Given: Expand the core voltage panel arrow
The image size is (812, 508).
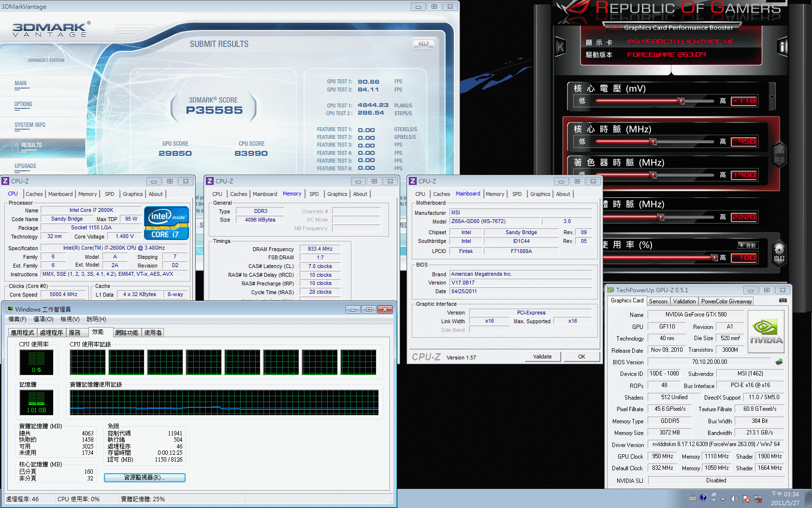Looking at the screenshot, I should [772, 97].
